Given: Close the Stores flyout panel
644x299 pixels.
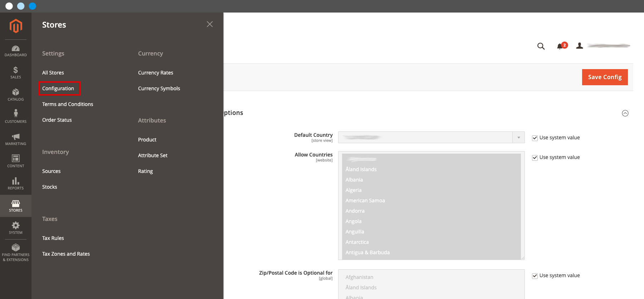Looking at the screenshot, I should (210, 24).
